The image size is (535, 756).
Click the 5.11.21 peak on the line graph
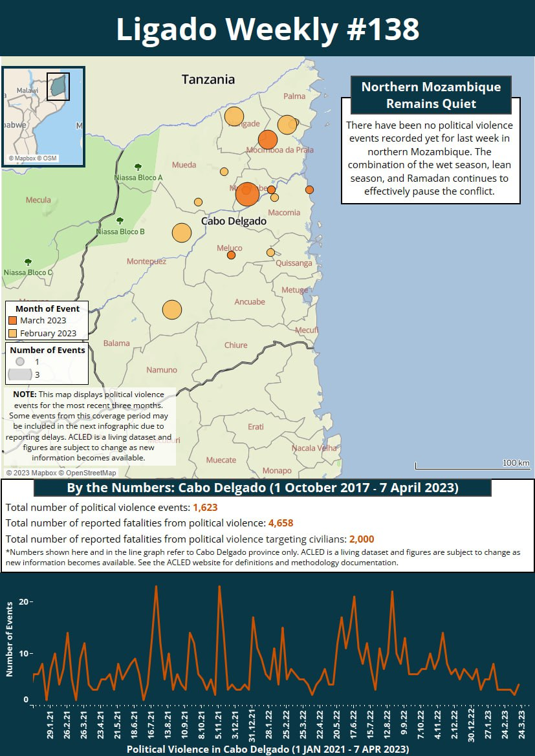coord(219,587)
